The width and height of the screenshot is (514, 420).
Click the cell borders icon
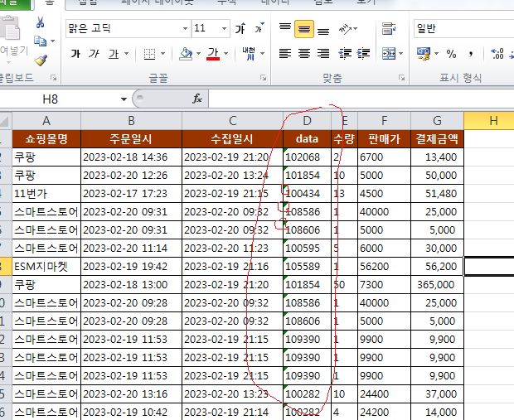pos(150,54)
